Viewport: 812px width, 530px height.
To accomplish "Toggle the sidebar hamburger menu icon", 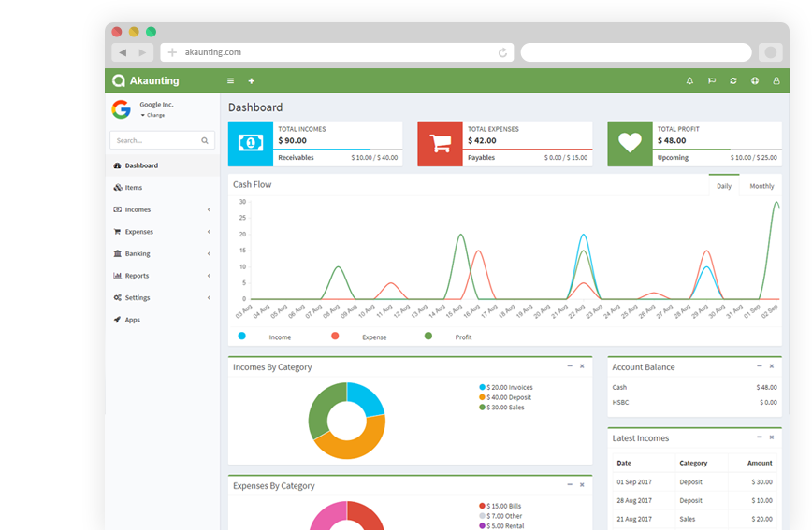I will pos(230,80).
